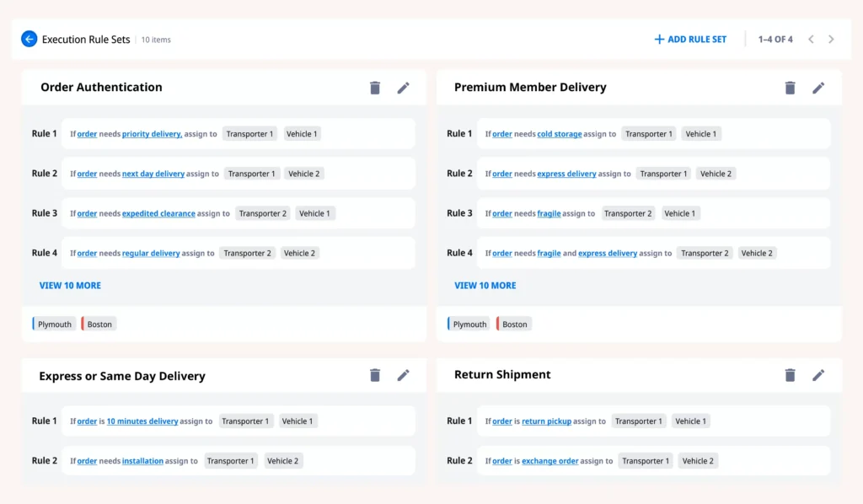Delete the Premium Member Delivery rule set
This screenshot has height=504, width=863.
pos(790,88)
